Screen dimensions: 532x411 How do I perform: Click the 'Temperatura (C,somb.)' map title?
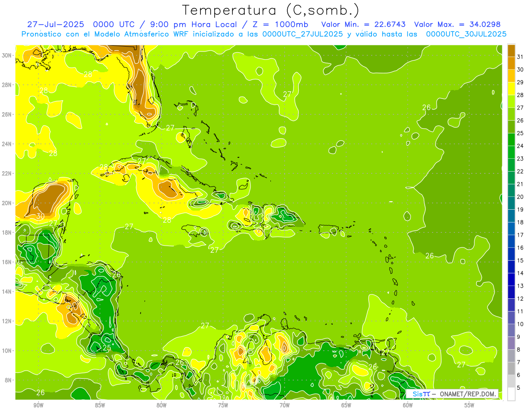pyautogui.click(x=271, y=10)
